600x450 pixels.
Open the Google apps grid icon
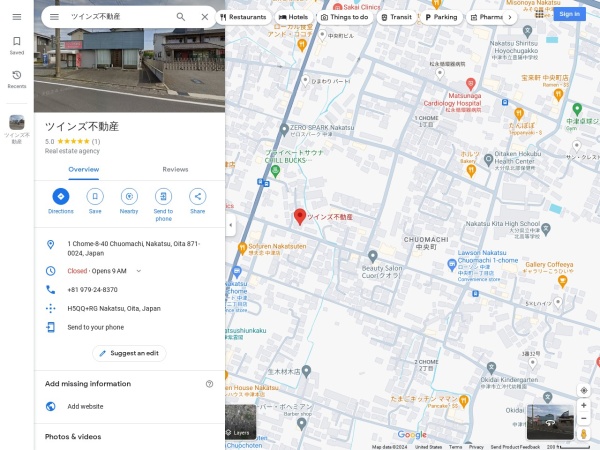539,15
